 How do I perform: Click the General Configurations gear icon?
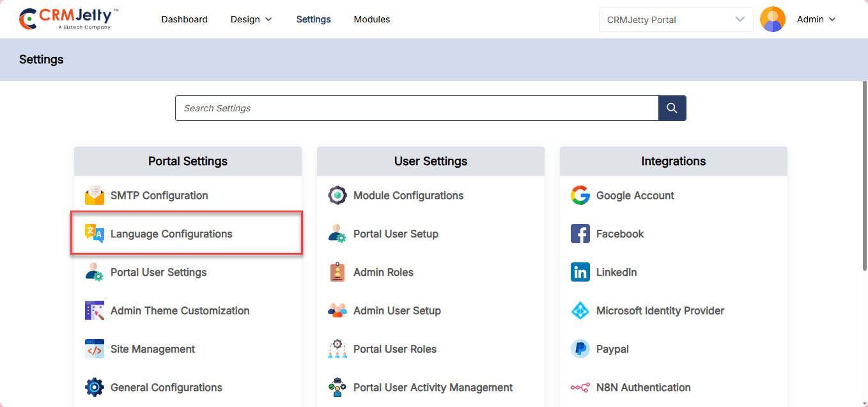95,387
